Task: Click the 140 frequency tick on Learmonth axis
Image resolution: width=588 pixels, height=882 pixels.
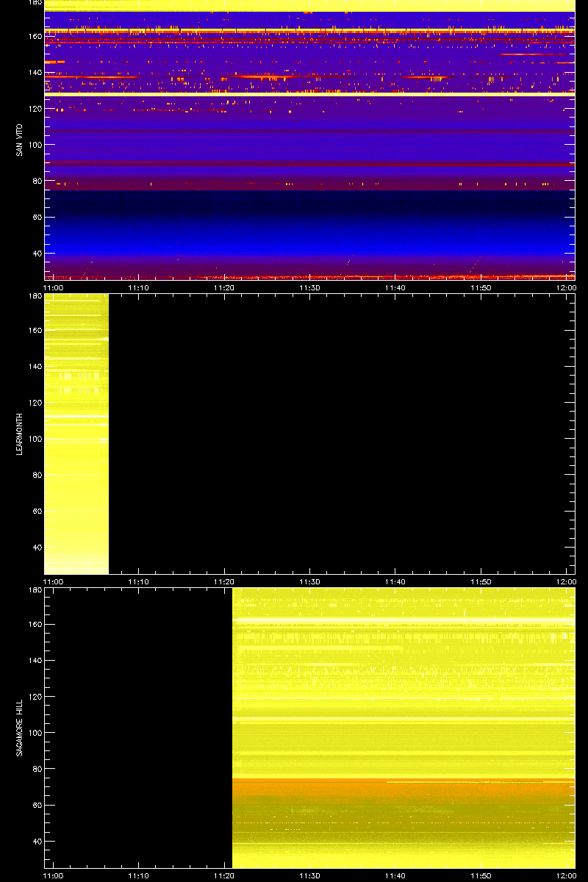Action: [x=35, y=366]
